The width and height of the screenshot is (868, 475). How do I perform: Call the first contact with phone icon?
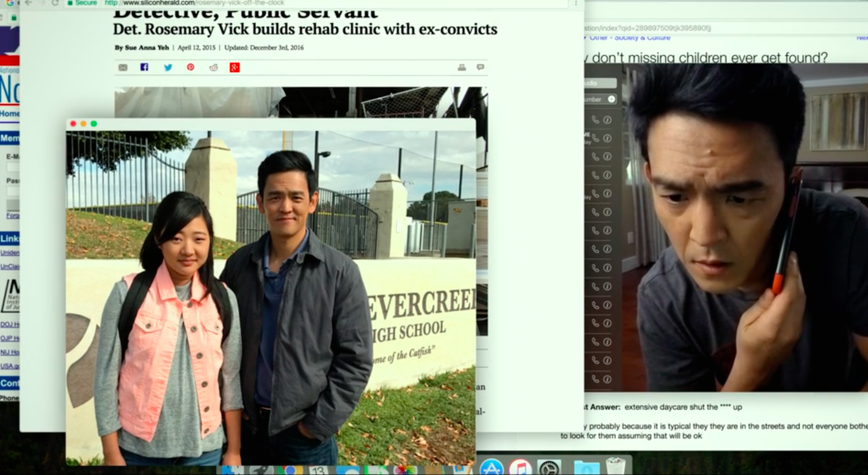point(596,120)
